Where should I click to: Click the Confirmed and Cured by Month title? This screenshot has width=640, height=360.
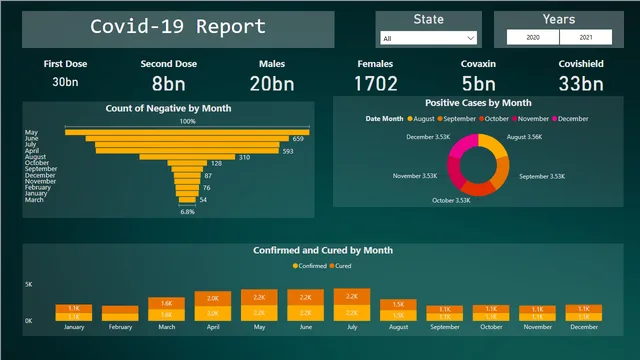click(323, 250)
